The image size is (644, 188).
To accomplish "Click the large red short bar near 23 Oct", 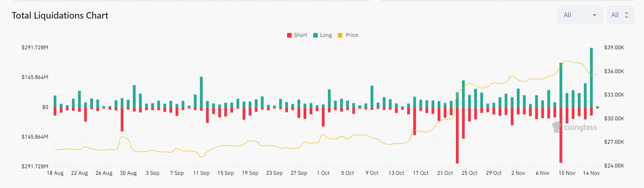I will coord(457,135).
